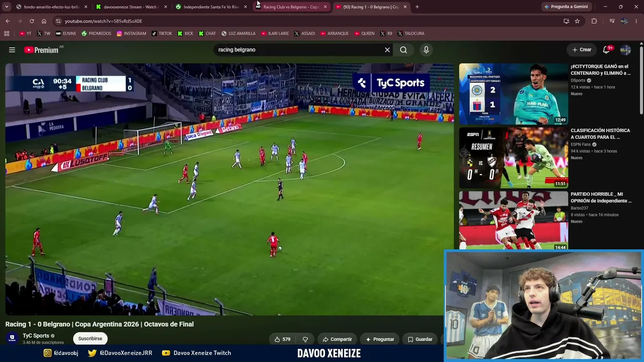Open the ARRANQUE bookmark
Image resolution: width=644 pixels, height=362 pixels.
click(x=334, y=34)
